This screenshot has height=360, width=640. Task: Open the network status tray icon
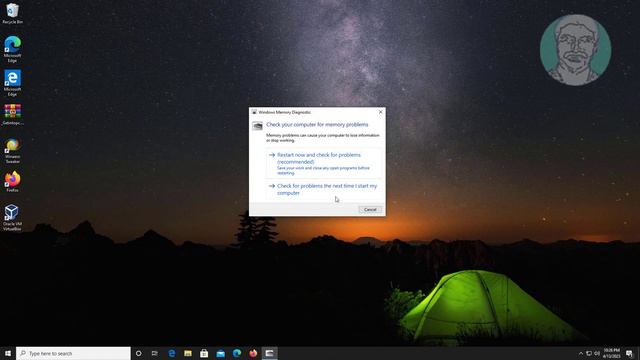[x=589, y=353]
